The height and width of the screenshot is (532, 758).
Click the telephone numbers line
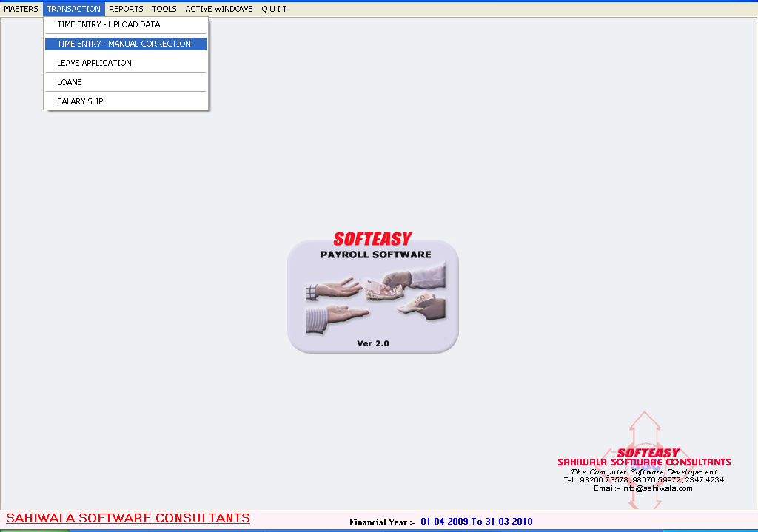[643, 479]
